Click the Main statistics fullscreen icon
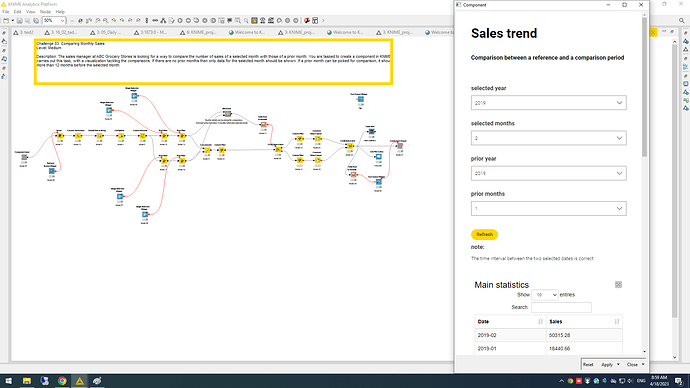Image resolution: width=690 pixels, height=388 pixels. [618, 285]
